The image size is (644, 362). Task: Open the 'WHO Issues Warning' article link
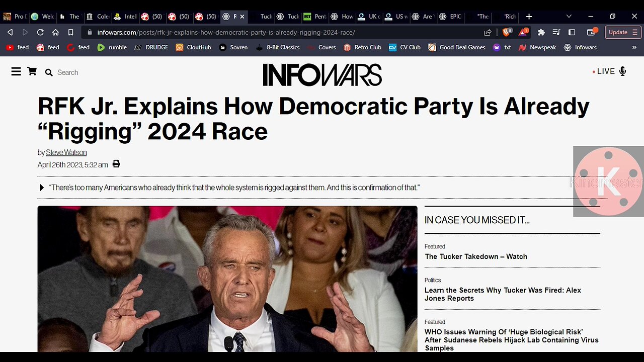point(512,340)
